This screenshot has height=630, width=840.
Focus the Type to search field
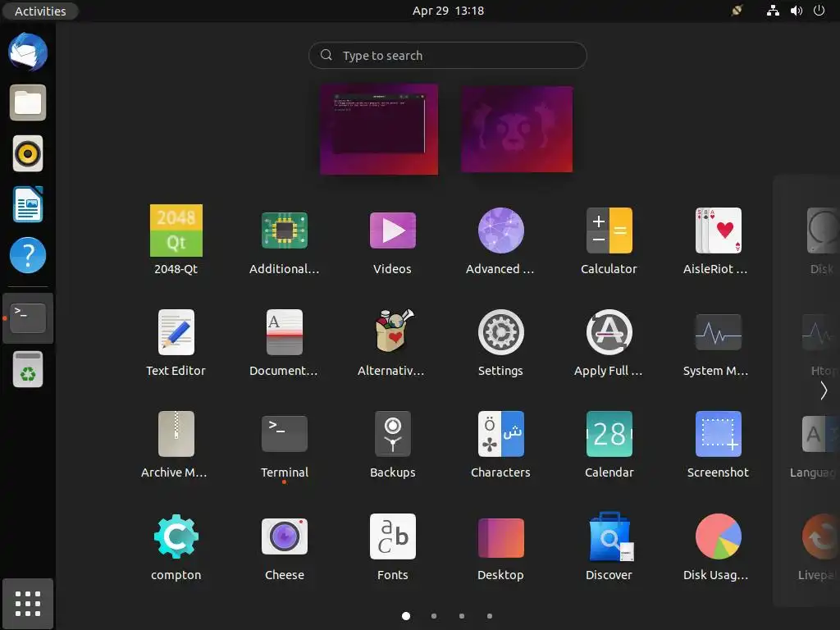[x=448, y=55]
